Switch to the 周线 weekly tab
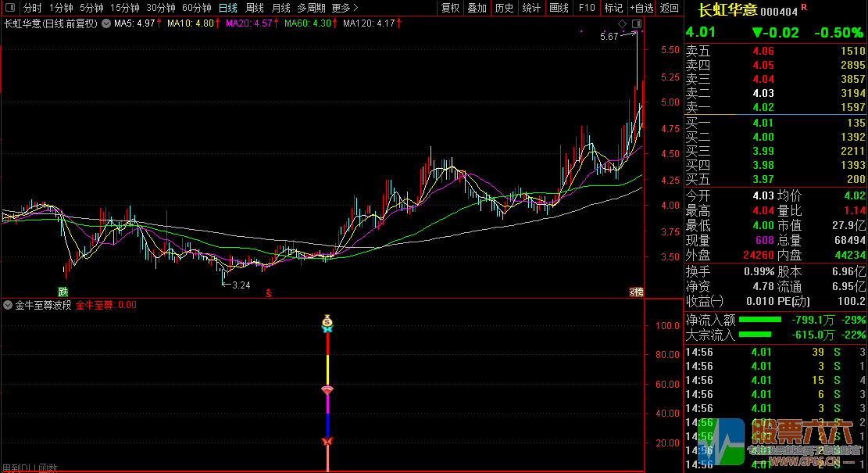The height and width of the screenshot is (473, 868). click(x=255, y=8)
